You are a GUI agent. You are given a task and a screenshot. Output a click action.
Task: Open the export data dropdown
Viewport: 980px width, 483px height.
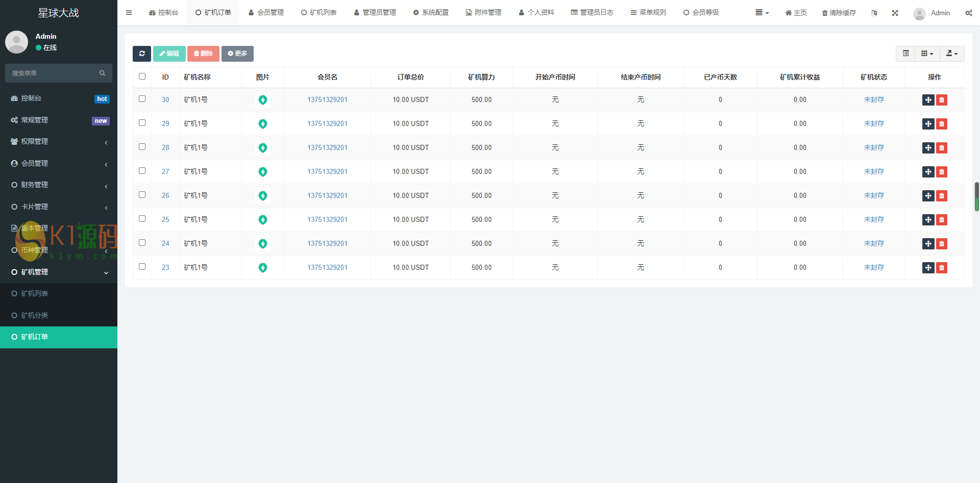click(x=951, y=54)
